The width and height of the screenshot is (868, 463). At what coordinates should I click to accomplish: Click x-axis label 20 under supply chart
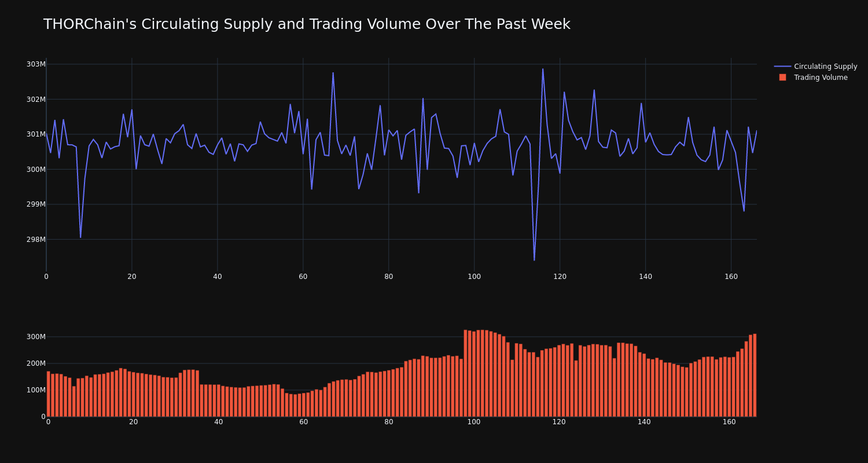pyautogui.click(x=132, y=277)
